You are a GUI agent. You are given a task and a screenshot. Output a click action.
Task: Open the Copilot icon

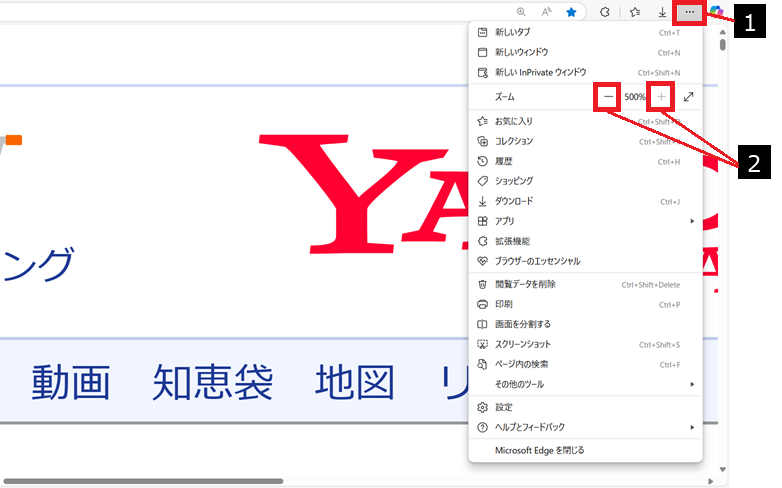(x=717, y=12)
